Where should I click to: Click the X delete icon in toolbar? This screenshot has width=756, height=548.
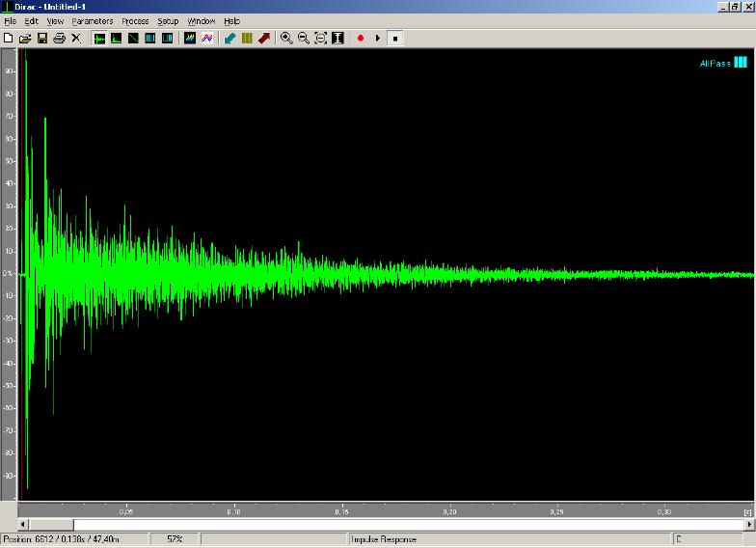click(76, 38)
